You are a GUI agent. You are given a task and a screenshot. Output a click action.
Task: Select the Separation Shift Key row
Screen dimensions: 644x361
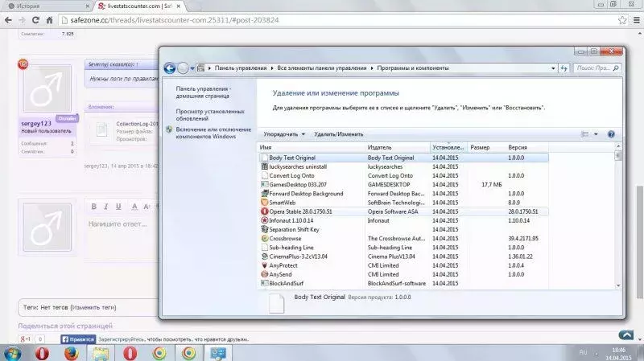403,229
